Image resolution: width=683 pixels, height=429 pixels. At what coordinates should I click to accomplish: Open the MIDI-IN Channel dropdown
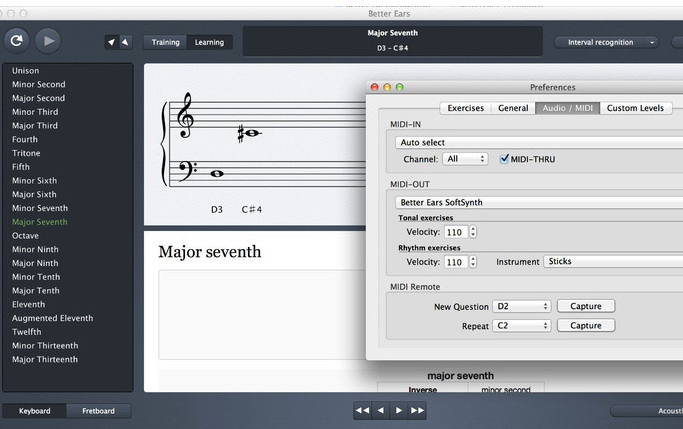[x=466, y=159]
